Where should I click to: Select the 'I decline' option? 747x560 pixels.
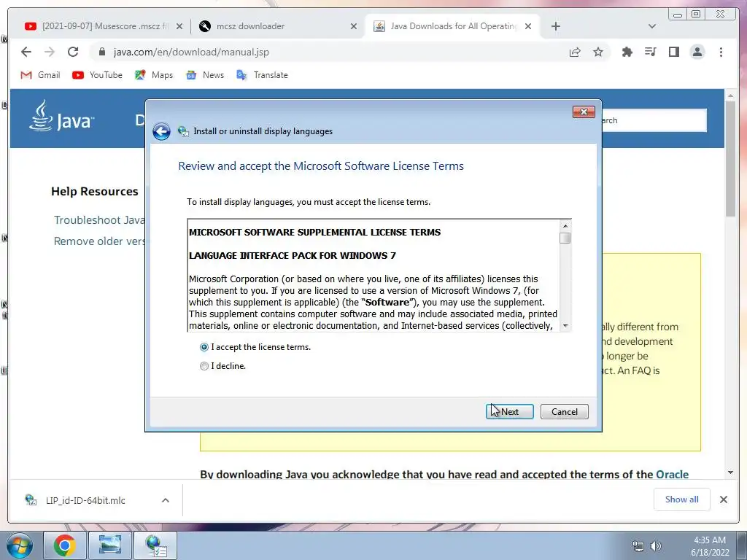click(223, 366)
